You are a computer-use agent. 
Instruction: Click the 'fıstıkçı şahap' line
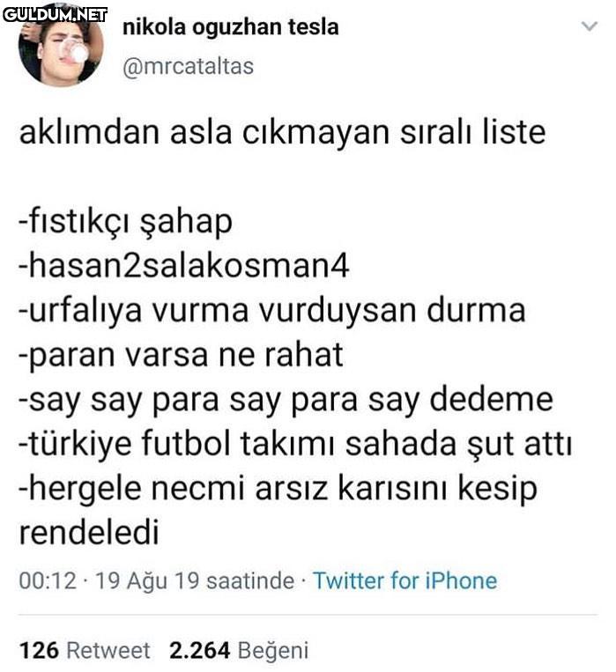pos(125,221)
